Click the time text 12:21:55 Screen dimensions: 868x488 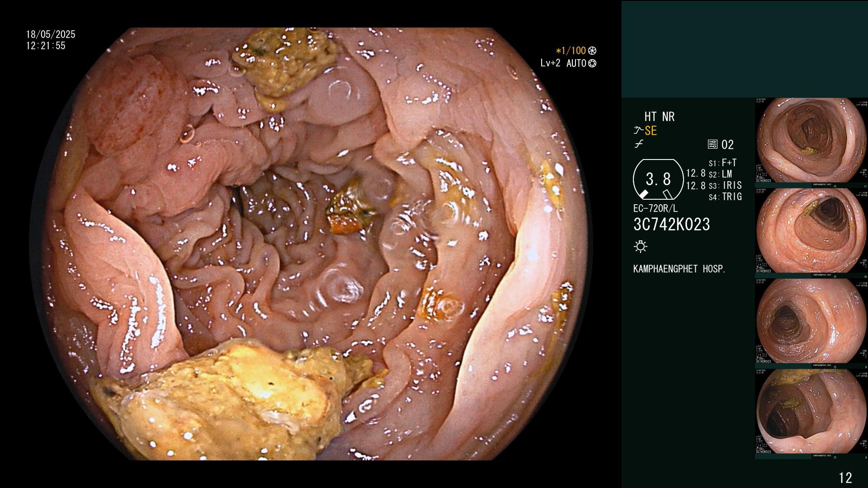coord(46,46)
